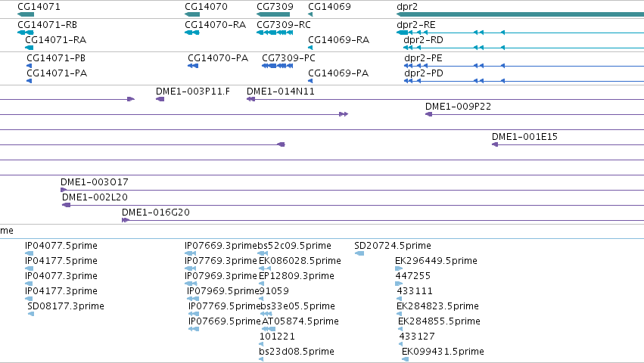The image size is (644, 363).
Task: Select the EP12809.3prime EST label
Action: pyautogui.click(x=297, y=276)
